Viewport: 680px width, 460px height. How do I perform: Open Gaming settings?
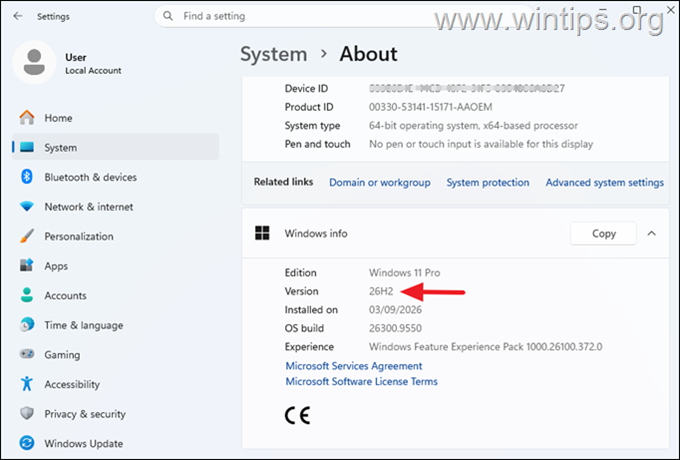116,354
